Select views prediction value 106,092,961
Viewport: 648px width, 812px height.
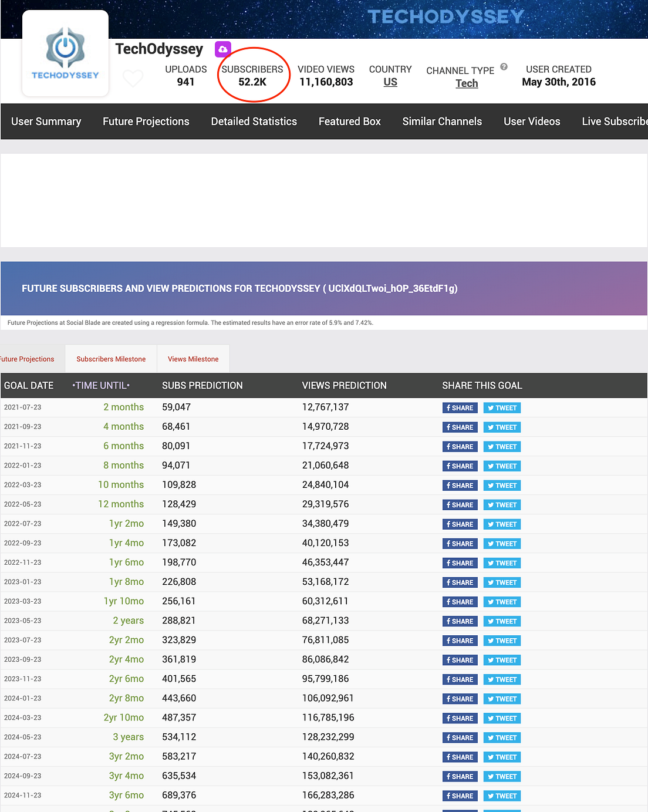click(328, 698)
